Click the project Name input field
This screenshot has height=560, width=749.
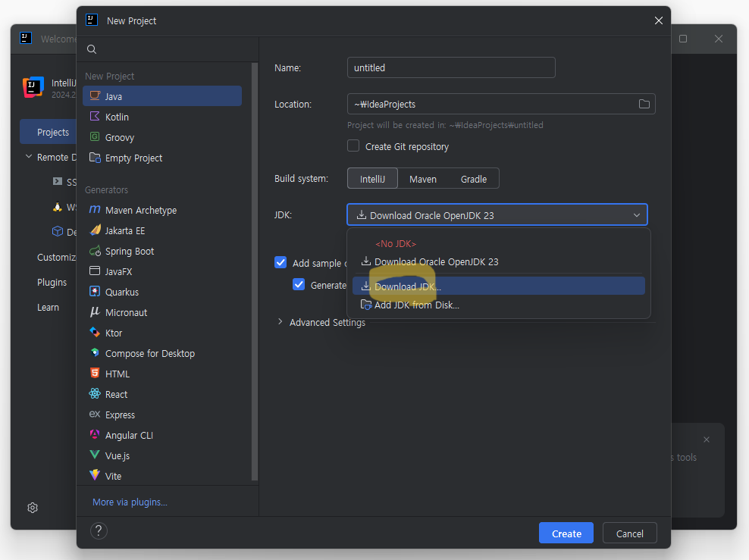pyautogui.click(x=451, y=67)
